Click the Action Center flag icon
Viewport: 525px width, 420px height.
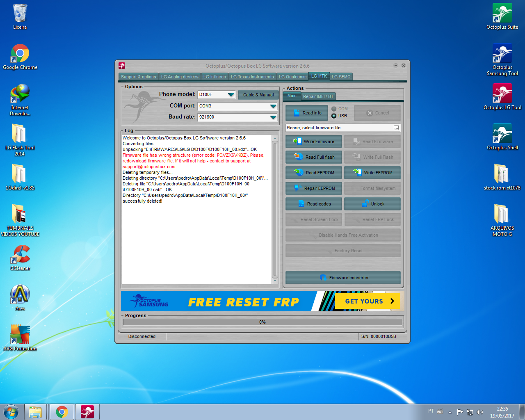pos(460,412)
